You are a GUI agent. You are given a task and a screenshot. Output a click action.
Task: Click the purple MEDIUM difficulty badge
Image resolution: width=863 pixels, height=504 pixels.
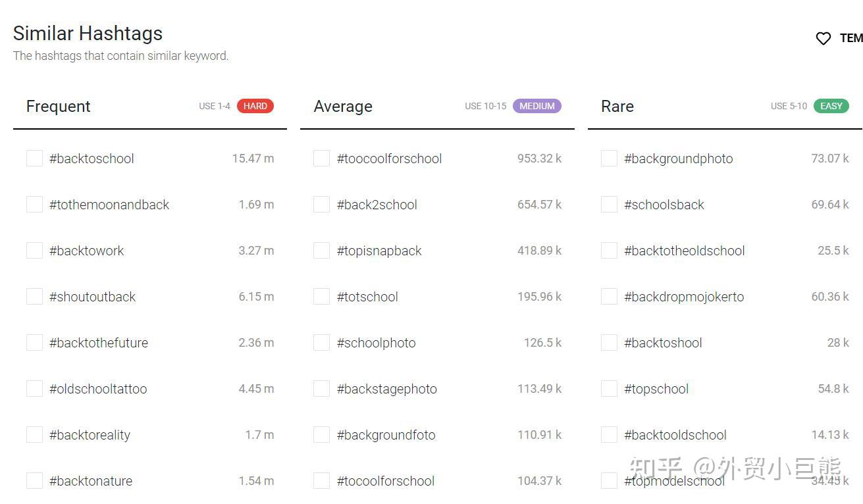click(537, 106)
